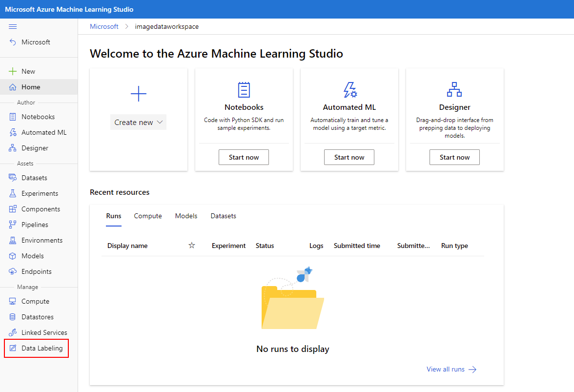Image resolution: width=574 pixels, height=392 pixels.
Task: Click the Designer icon in the sidebar
Action: point(13,148)
